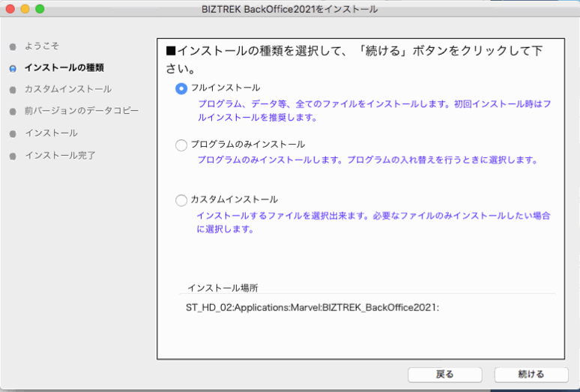
Task: Click the bullet icon beside ようこそ
Action: click(x=13, y=46)
